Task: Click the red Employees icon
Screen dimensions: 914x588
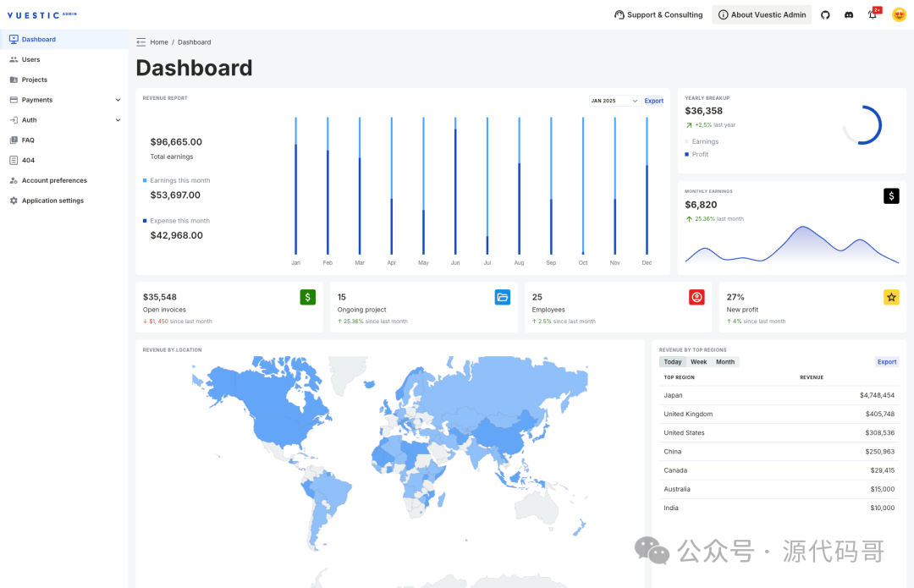Action: pos(697,297)
